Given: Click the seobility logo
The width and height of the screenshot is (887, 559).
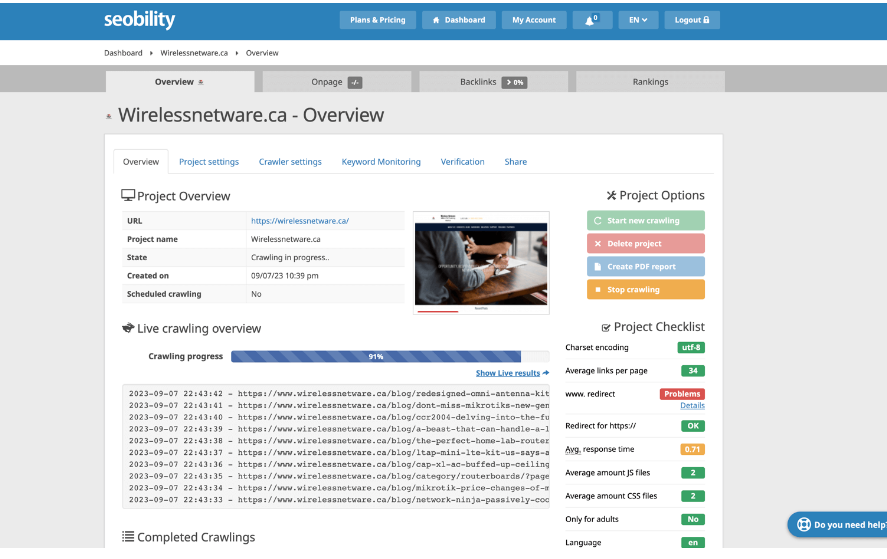Looking at the screenshot, I should [x=139, y=20].
